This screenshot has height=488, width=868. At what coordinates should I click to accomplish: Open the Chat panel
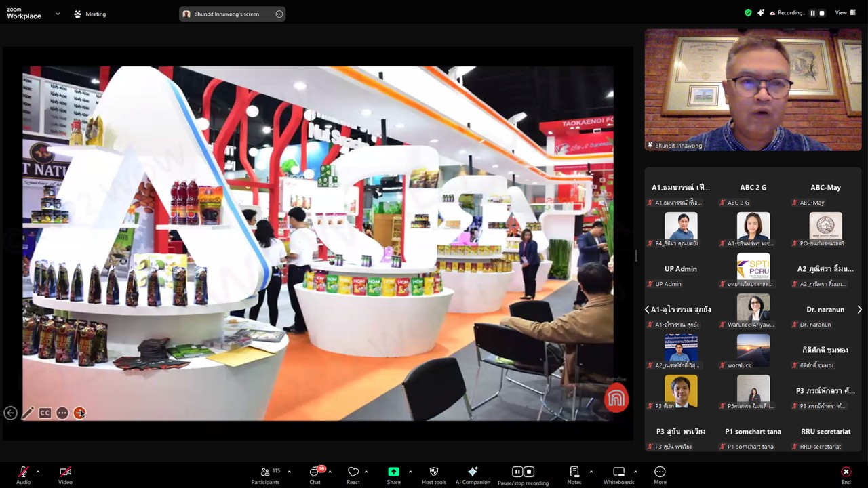coord(315,475)
